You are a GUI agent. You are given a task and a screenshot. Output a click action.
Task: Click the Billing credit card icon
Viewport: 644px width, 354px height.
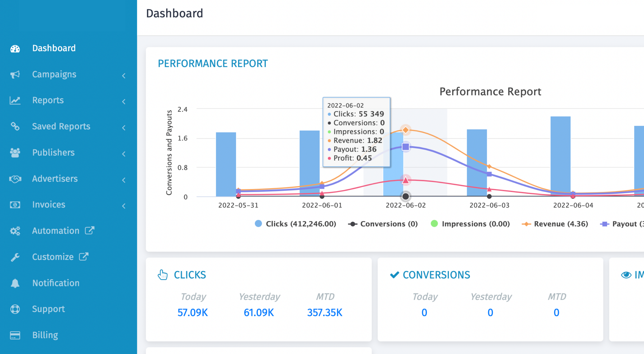pyautogui.click(x=15, y=335)
